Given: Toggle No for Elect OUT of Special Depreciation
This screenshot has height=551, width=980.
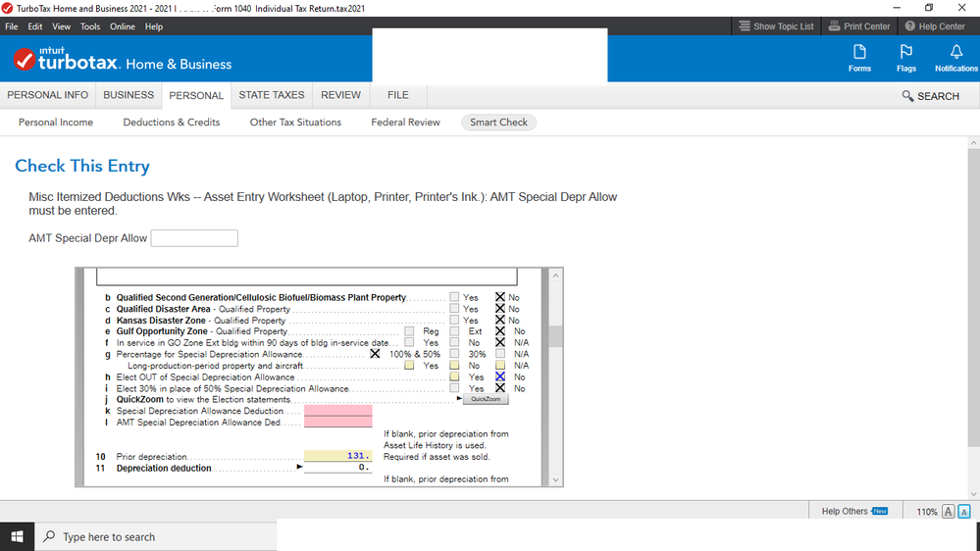Looking at the screenshot, I should [500, 376].
